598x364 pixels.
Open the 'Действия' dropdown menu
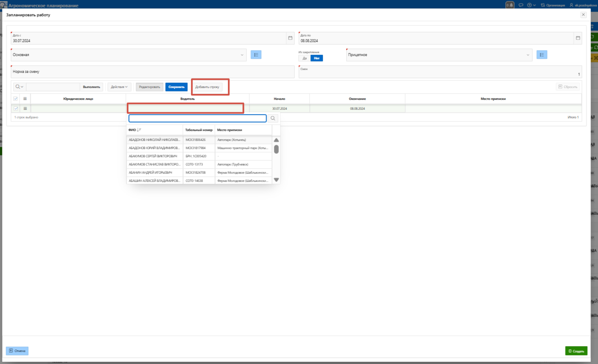[x=119, y=87]
